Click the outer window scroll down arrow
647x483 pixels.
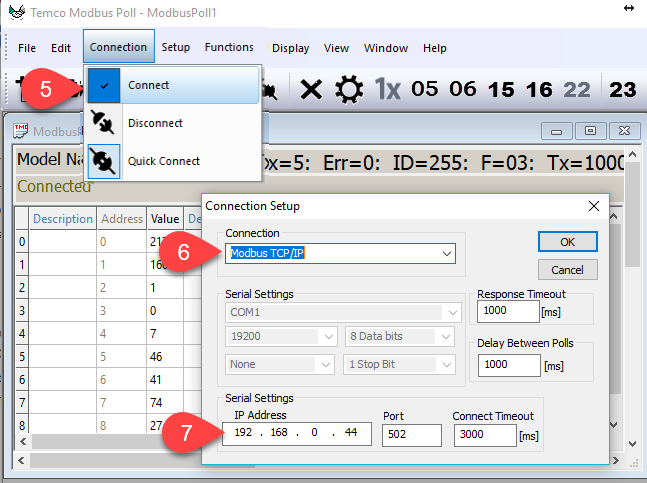[632, 444]
